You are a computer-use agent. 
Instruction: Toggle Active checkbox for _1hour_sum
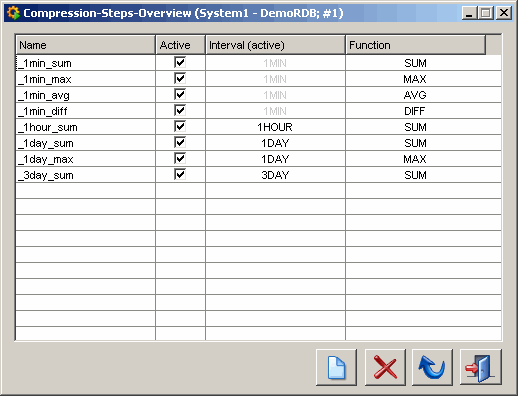[x=180, y=126]
